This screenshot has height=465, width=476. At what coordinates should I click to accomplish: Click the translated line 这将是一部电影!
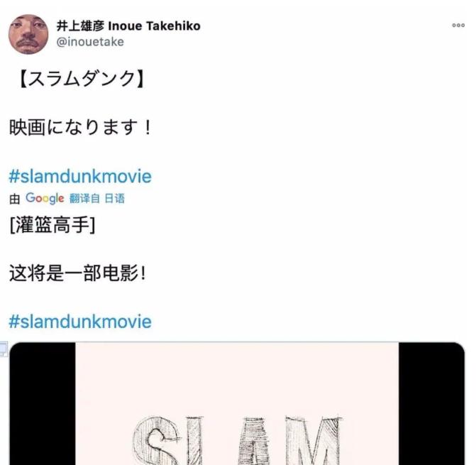click(x=78, y=273)
